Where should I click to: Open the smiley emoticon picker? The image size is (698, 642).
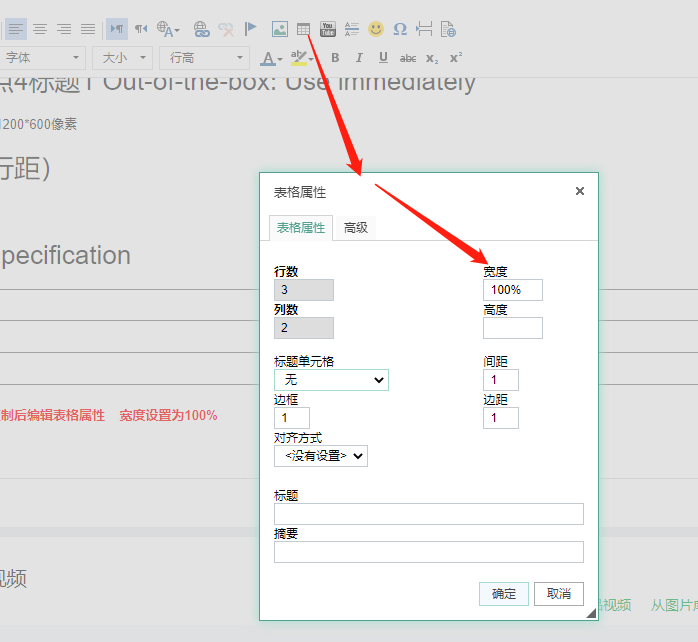point(376,29)
